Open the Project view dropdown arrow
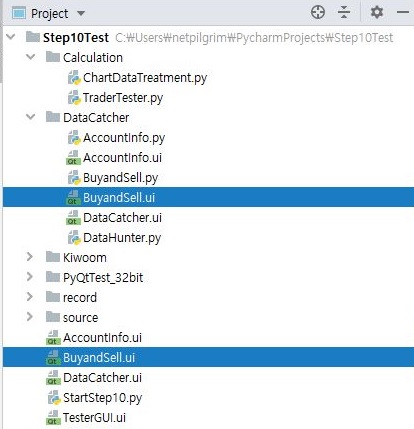 click(x=81, y=14)
